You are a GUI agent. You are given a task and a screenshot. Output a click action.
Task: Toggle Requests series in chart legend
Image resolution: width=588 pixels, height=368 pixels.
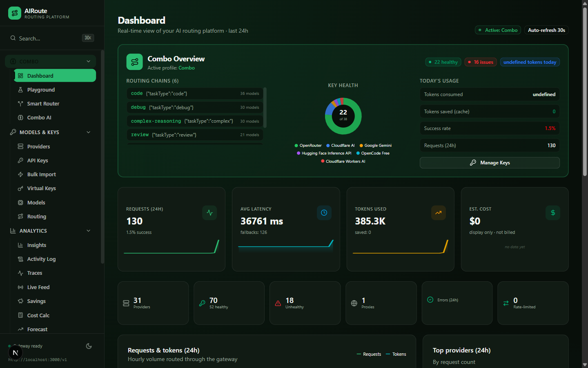coord(369,354)
